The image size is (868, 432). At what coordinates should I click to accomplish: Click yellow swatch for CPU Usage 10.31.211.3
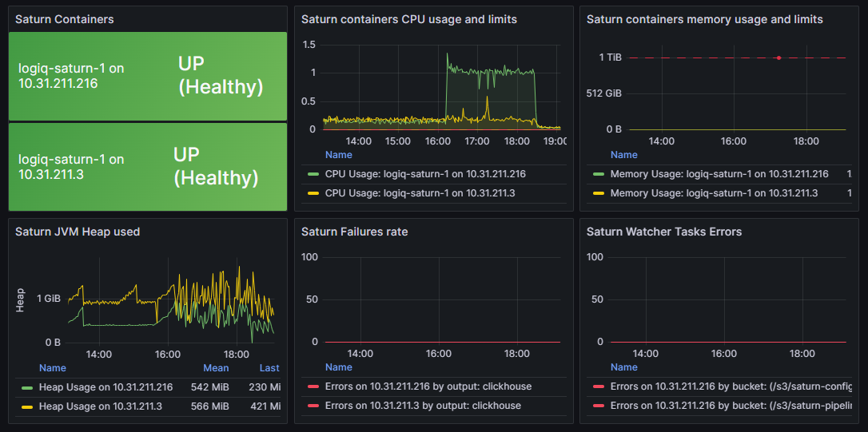313,193
